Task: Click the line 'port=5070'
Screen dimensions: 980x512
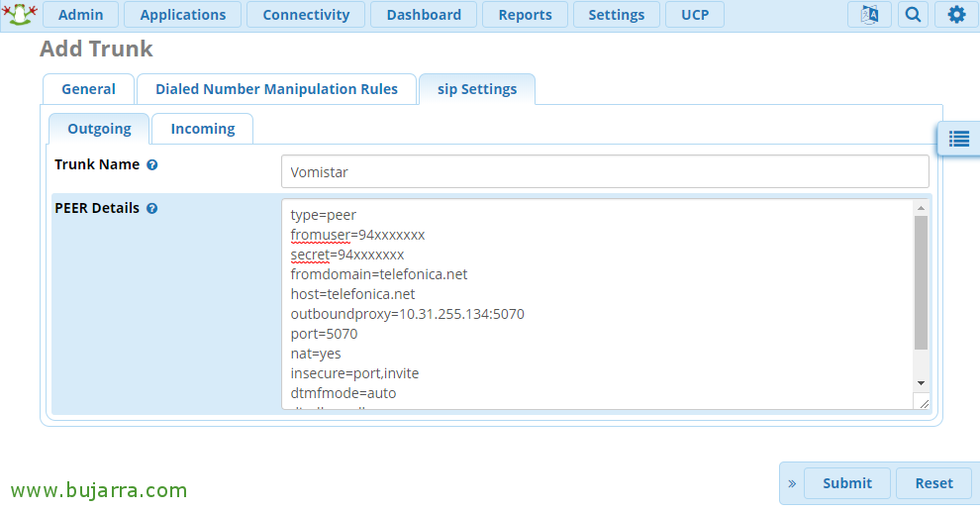Action: [x=324, y=334]
